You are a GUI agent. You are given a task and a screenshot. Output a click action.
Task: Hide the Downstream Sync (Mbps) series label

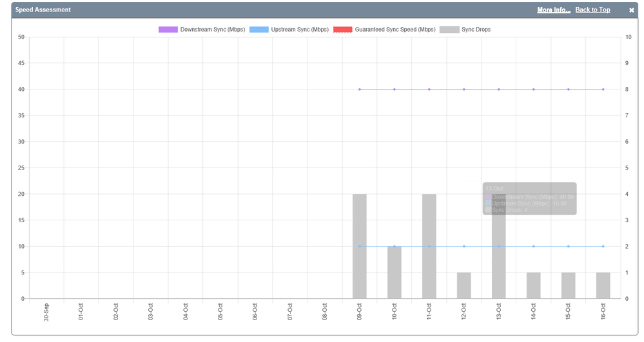click(x=210, y=30)
